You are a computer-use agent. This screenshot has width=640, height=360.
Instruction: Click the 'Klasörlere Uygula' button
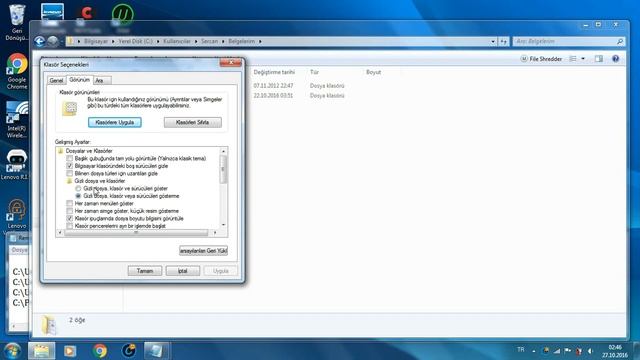115,122
